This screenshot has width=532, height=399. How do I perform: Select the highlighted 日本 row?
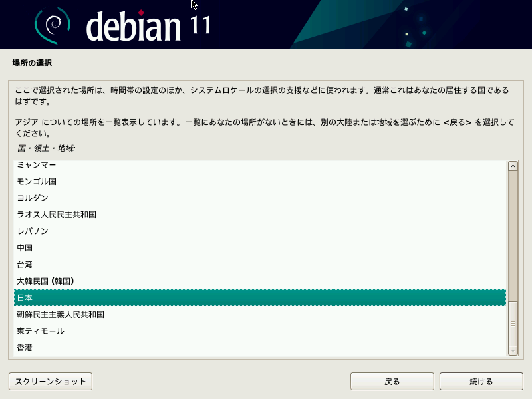click(x=260, y=297)
